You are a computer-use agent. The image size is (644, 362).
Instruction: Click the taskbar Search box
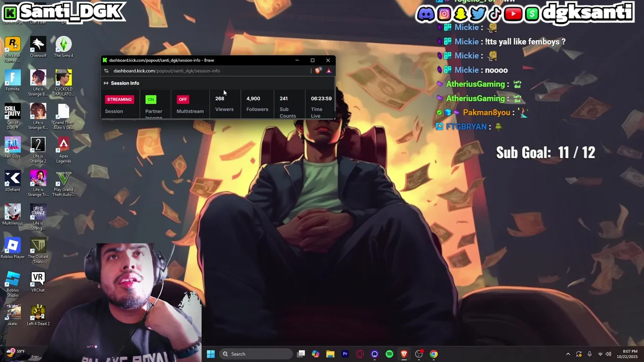256,354
